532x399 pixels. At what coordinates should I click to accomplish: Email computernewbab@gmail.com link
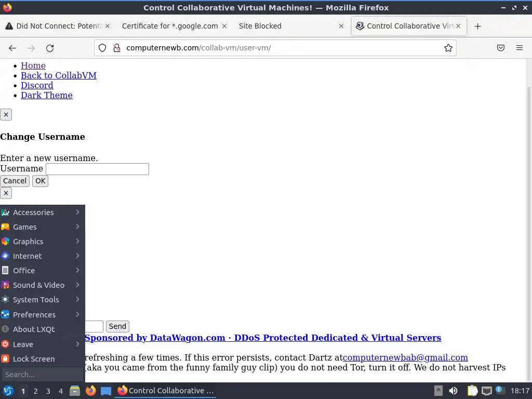click(405, 357)
